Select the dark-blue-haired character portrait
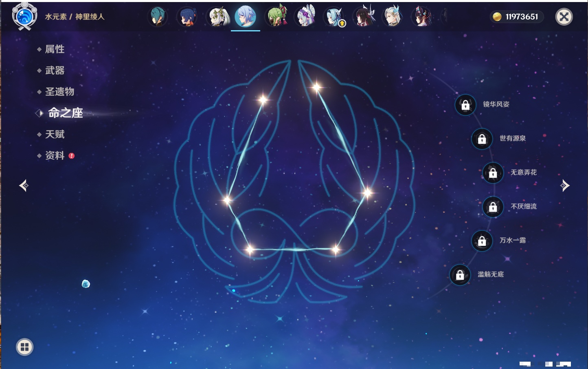Viewport: 588px width, 369px height. [x=187, y=17]
